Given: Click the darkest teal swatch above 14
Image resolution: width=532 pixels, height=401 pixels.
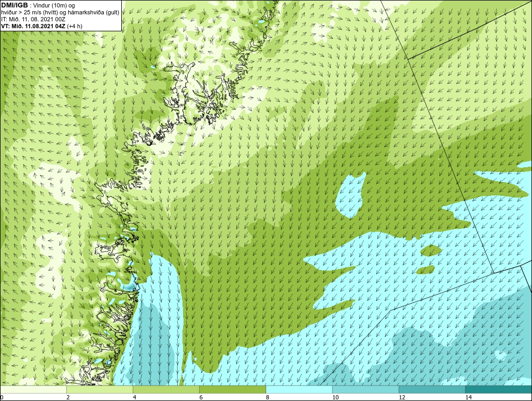Looking at the screenshot, I should (499, 389).
